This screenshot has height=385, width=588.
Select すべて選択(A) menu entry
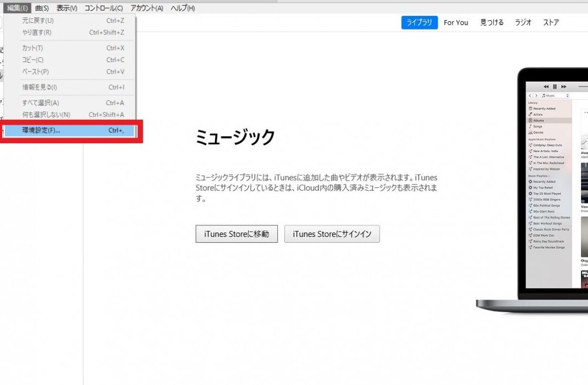click(70, 103)
